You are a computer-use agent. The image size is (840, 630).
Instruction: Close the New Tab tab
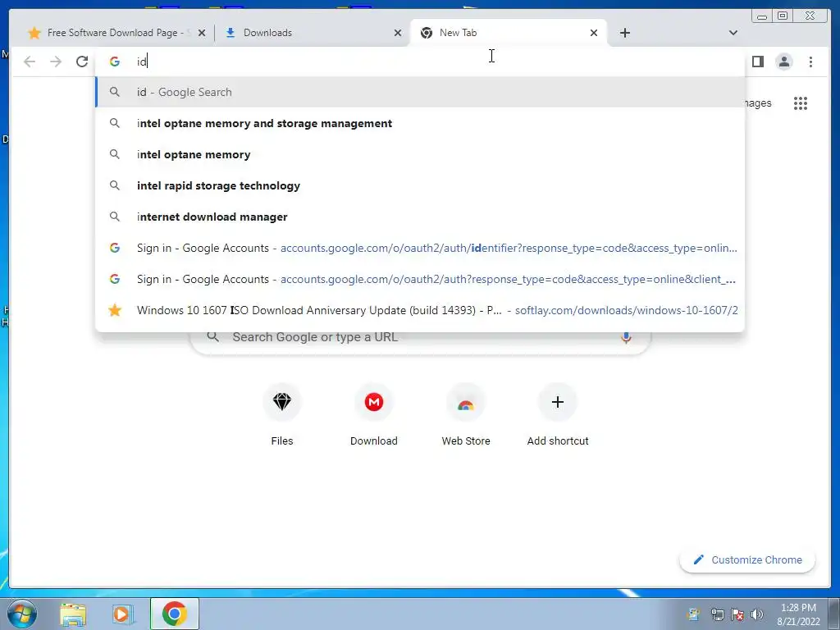[594, 33]
